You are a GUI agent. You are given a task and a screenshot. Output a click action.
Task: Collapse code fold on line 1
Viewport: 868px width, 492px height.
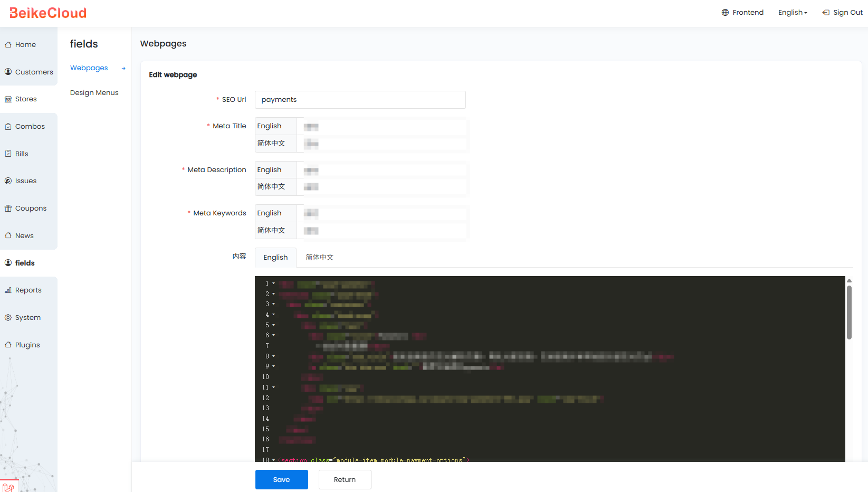point(273,283)
